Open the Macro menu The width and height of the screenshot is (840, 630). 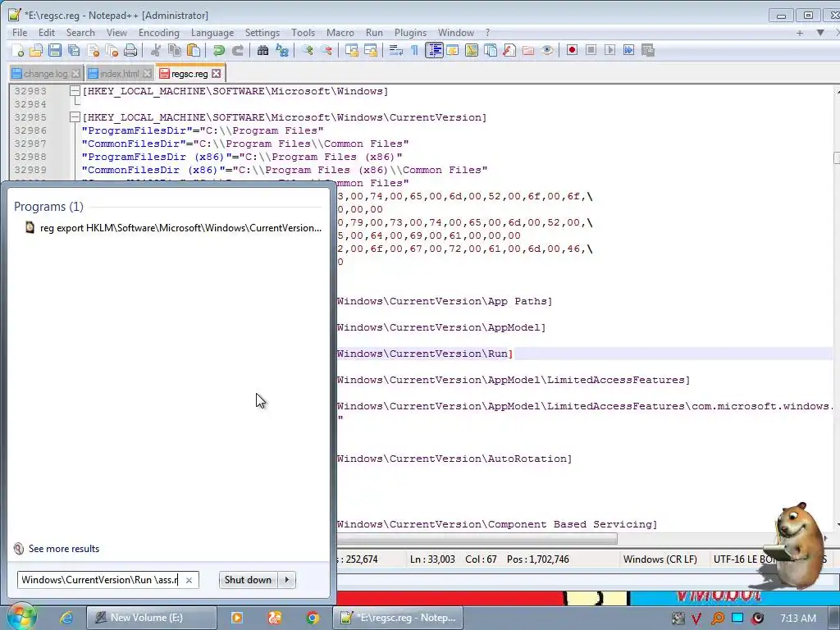(340, 33)
